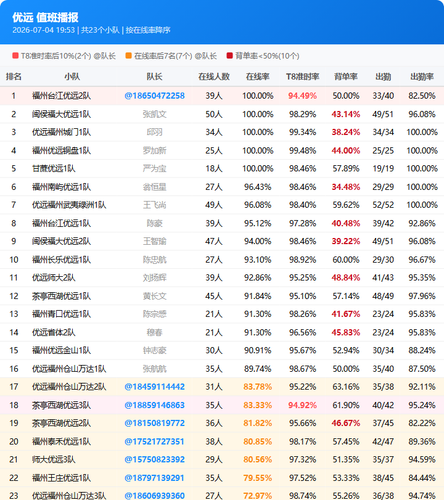Screen dimensions: 444x500
Task: Click the orange 83.78% 在线率 value
Action: coord(258,387)
